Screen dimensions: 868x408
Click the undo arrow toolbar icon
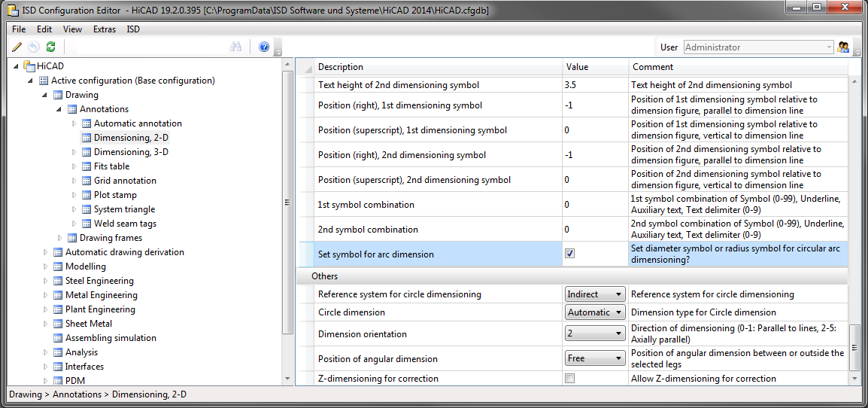[34, 47]
